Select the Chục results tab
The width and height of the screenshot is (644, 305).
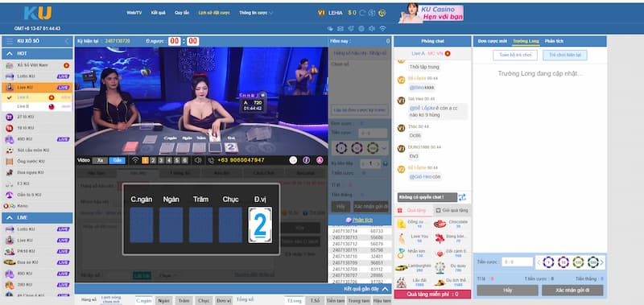[204, 300]
